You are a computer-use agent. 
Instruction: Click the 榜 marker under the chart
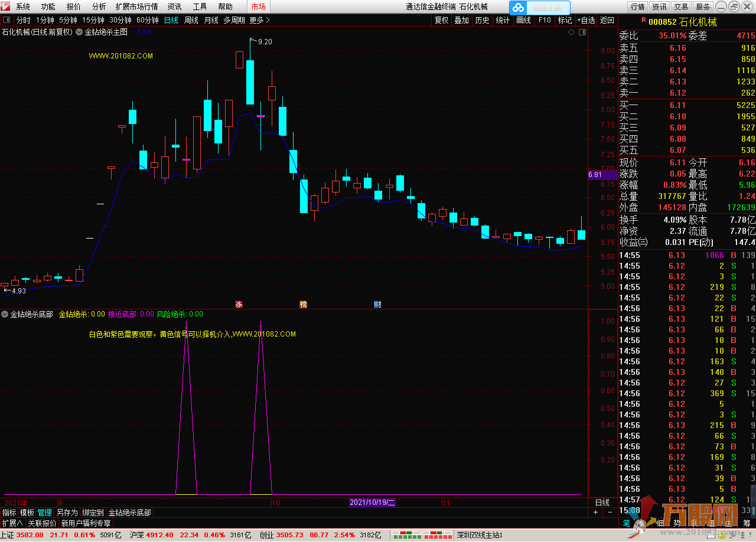pos(303,305)
